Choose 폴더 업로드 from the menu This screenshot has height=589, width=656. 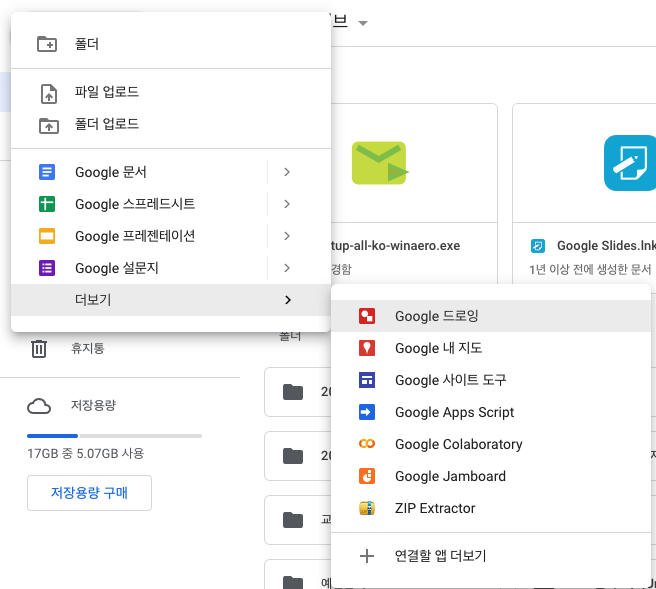pos(171,124)
